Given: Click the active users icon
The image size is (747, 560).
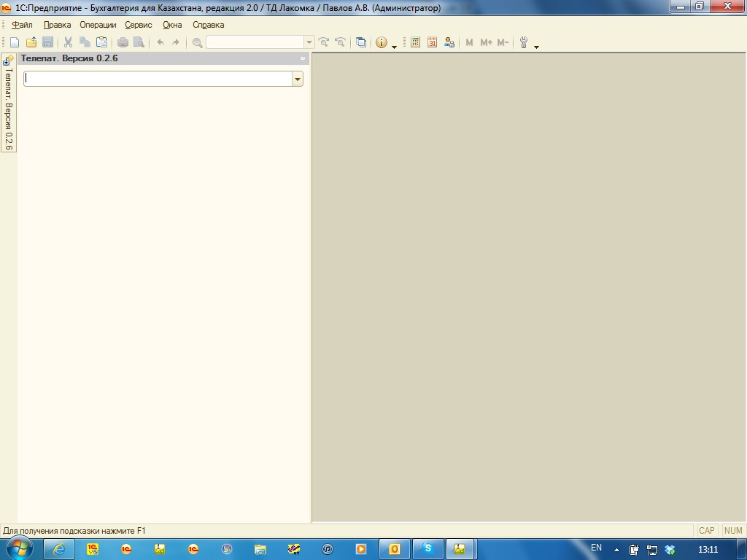Looking at the screenshot, I should tap(449, 42).
